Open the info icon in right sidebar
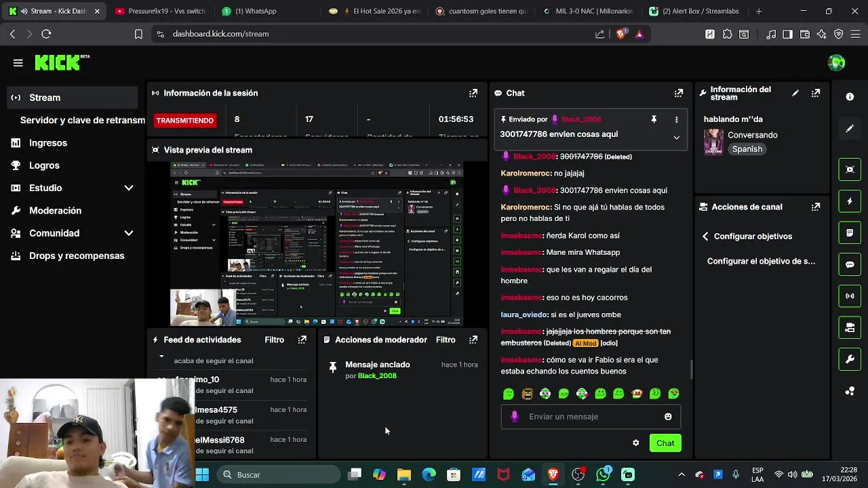The width and height of the screenshot is (868, 488). click(850, 97)
